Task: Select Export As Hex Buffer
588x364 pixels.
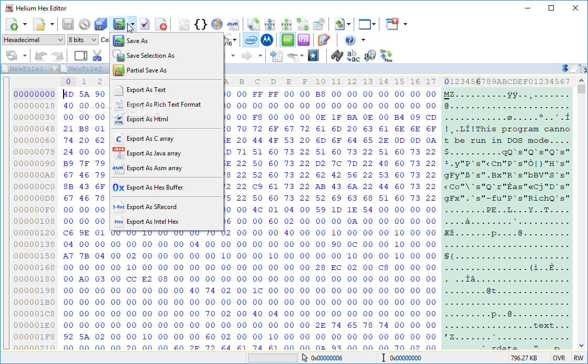Action: click(167, 188)
